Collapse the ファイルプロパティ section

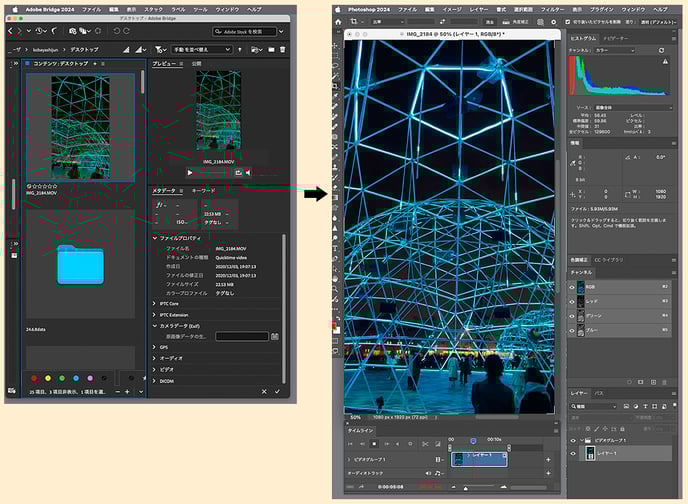pos(155,238)
